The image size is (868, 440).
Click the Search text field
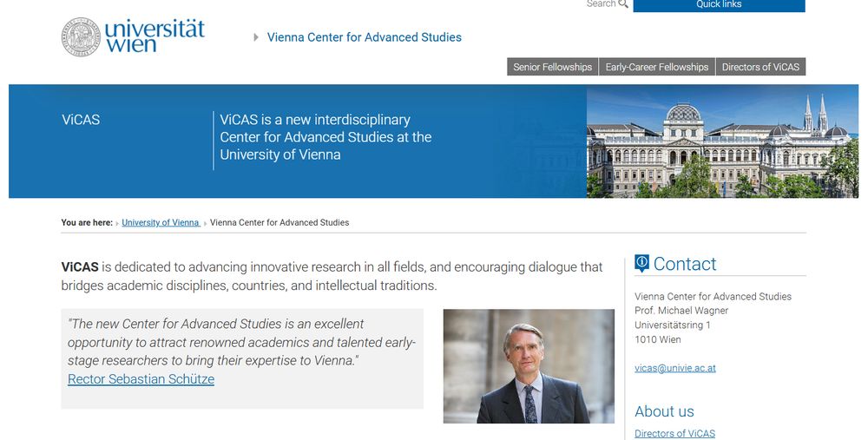602,3
